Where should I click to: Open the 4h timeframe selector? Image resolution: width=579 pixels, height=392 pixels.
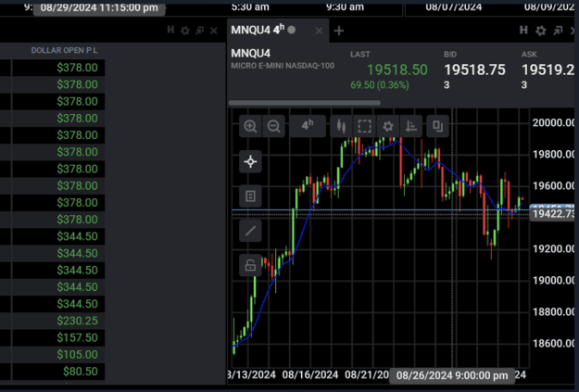[308, 126]
